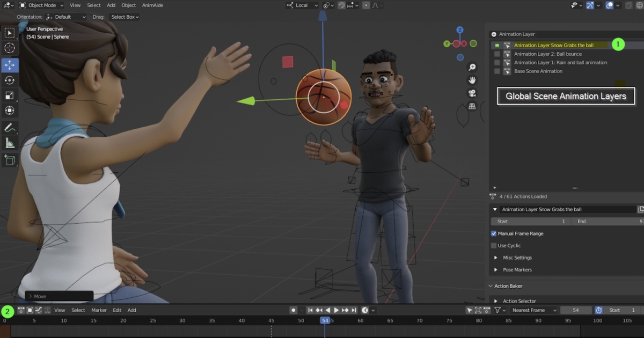Open the Nearest Frame dropdown
The height and width of the screenshot is (338, 644).
(x=534, y=310)
